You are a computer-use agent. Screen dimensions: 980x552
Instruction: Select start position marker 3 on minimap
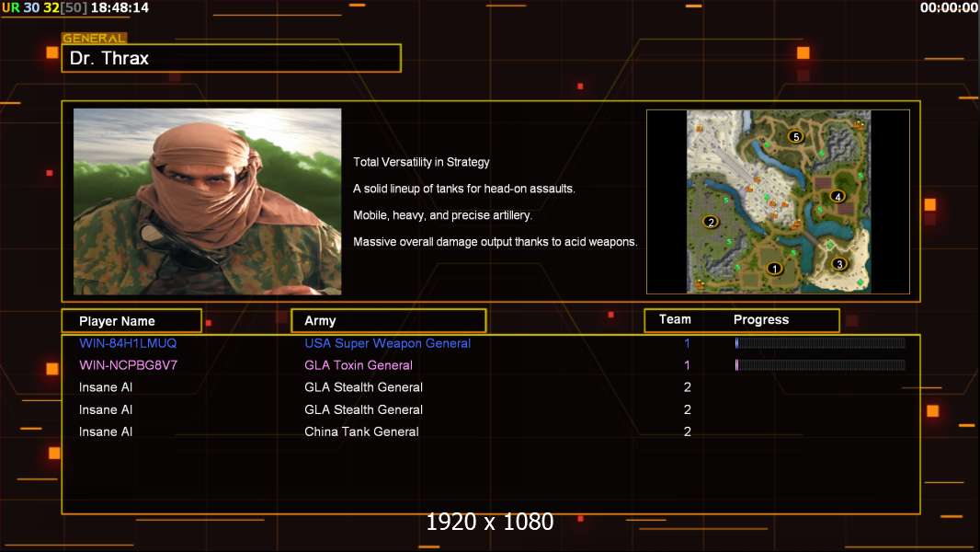click(x=839, y=264)
